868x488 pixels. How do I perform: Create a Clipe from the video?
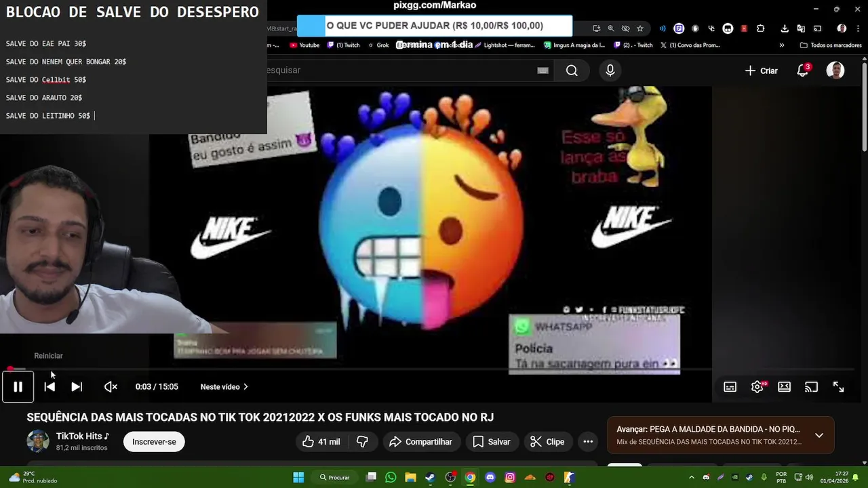click(547, 442)
